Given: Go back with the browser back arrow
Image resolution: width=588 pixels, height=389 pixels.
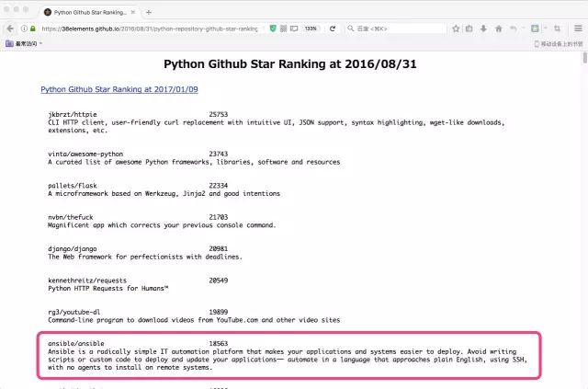Looking at the screenshot, I should [x=10, y=29].
